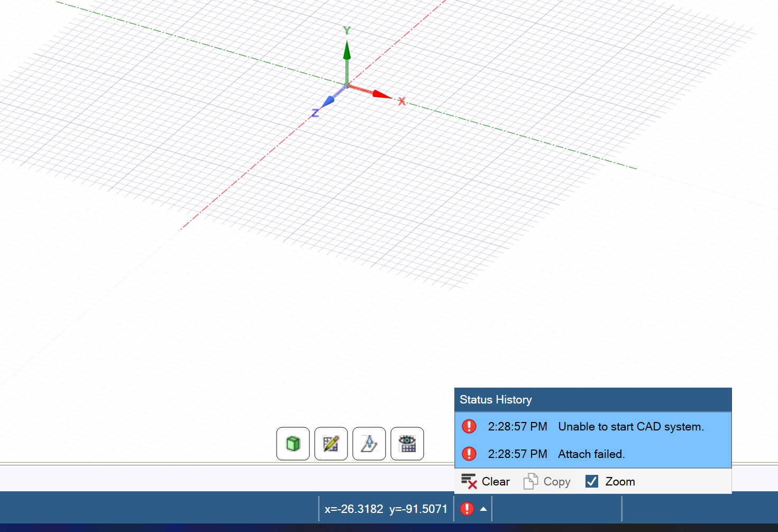Select the Section mode icon
The height and width of the screenshot is (532, 778).
coord(369,444)
